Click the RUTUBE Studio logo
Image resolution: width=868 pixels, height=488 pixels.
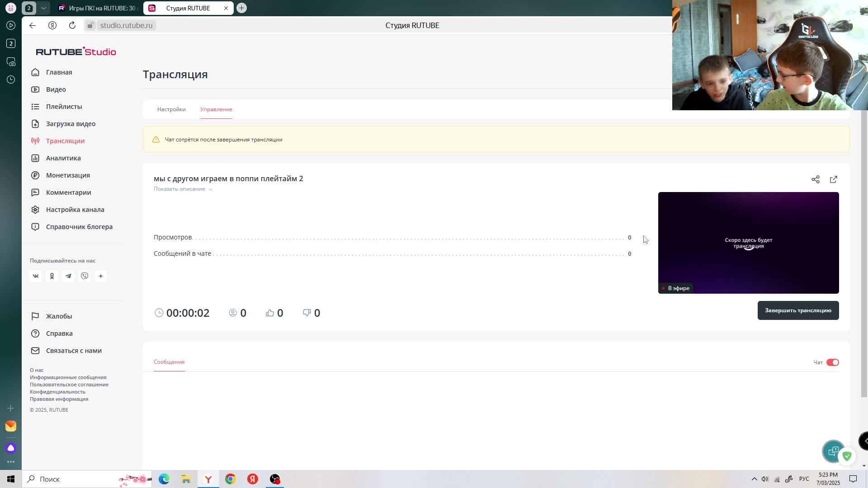pos(76,52)
